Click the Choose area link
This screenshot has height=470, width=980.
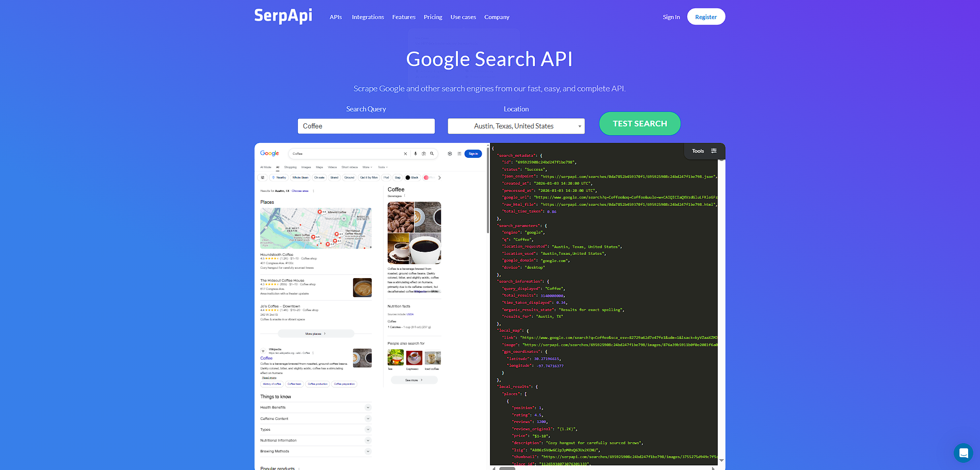pos(300,191)
